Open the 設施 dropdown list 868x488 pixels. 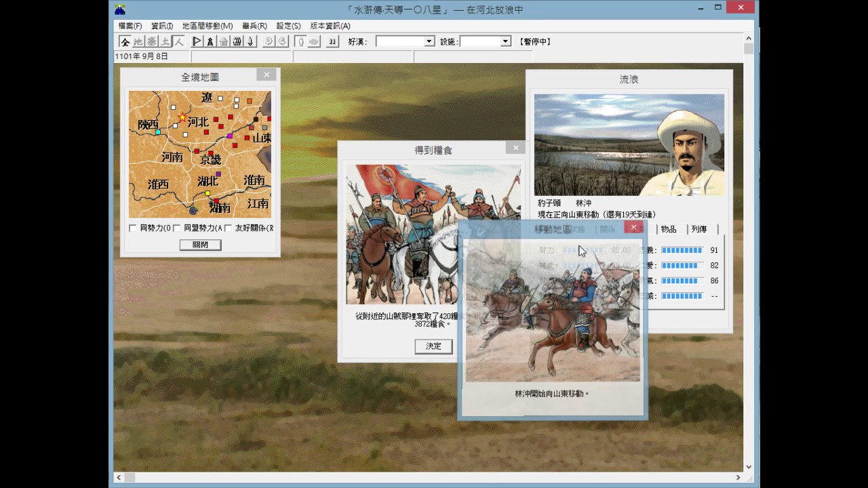click(505, 41)
